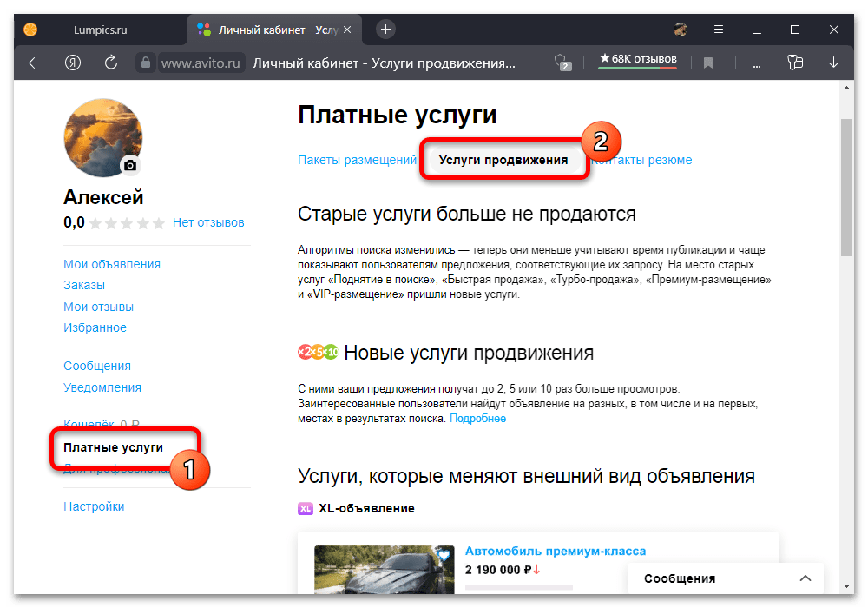The height and width of the screenshot is (608, 868).
Task: Open the Автомобиль премиум-класса listing title
Action: click(556, 551)
